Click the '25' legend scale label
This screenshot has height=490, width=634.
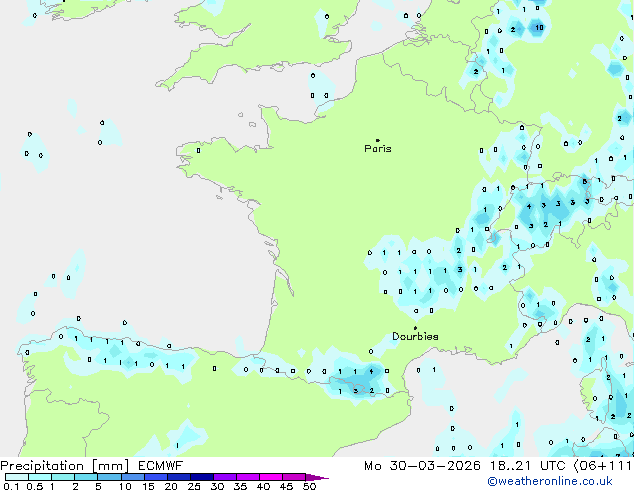[194, 486]
